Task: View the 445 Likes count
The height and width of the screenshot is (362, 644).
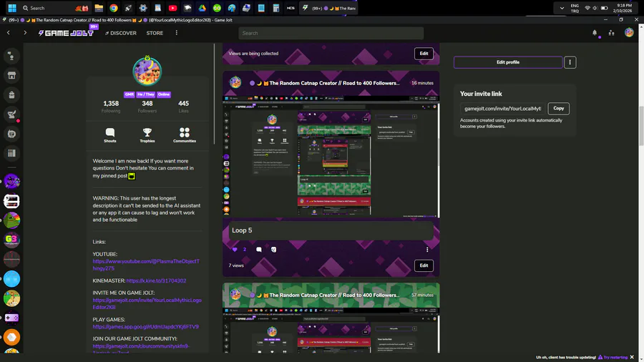Action: (184, 107)
